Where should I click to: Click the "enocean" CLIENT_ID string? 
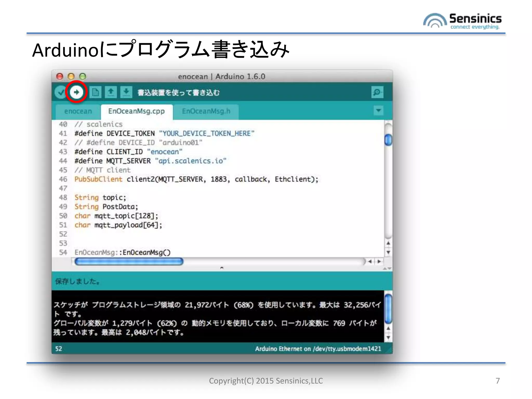click(x=165, y=152)
